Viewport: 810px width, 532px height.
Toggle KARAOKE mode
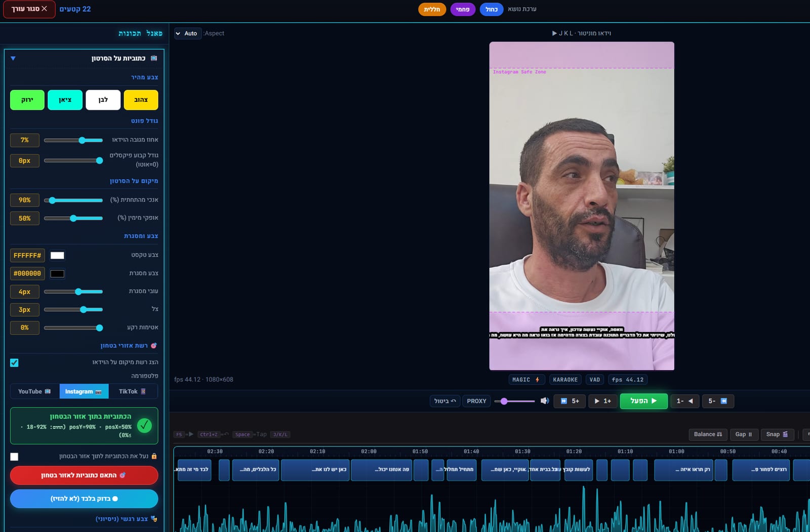click(565, 380)
